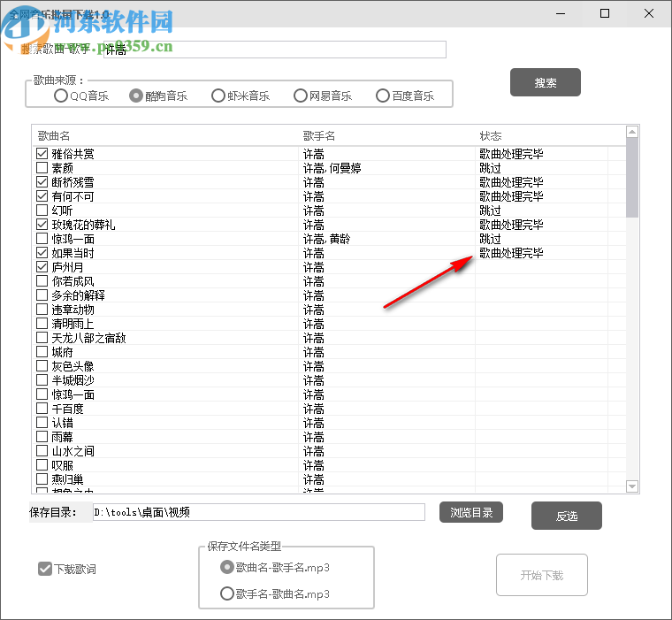Click the 跳过 status in 幻听 row
672x620 pixels.
tap(490, 210)
